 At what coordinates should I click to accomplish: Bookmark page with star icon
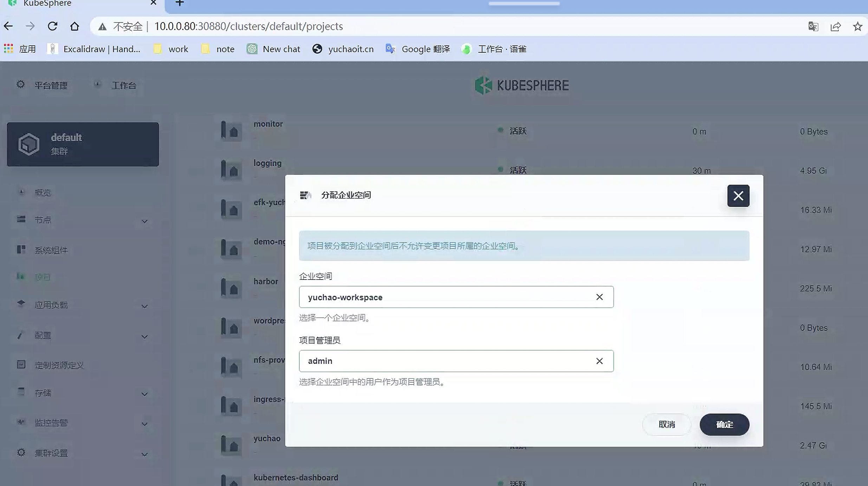(x=857, y=26)
